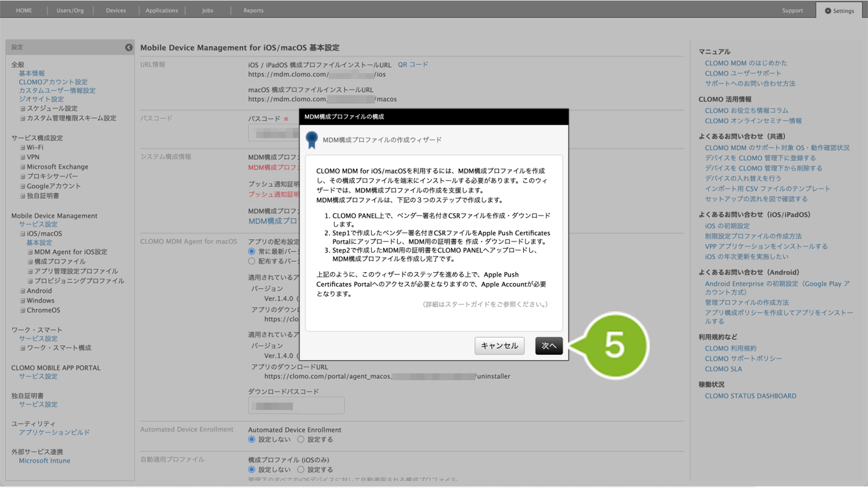Open Microsoft Intune link
868x488 pixels.
tap(44, 461)
